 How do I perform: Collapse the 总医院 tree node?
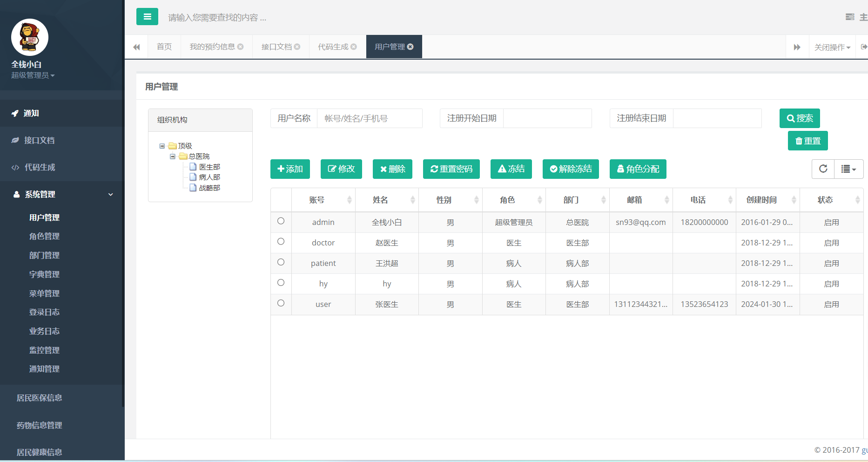click(x=173, y=156)
